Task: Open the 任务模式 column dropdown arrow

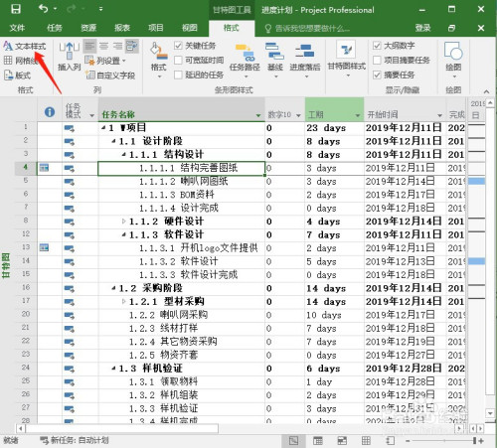Action: (x=92, y=115)
